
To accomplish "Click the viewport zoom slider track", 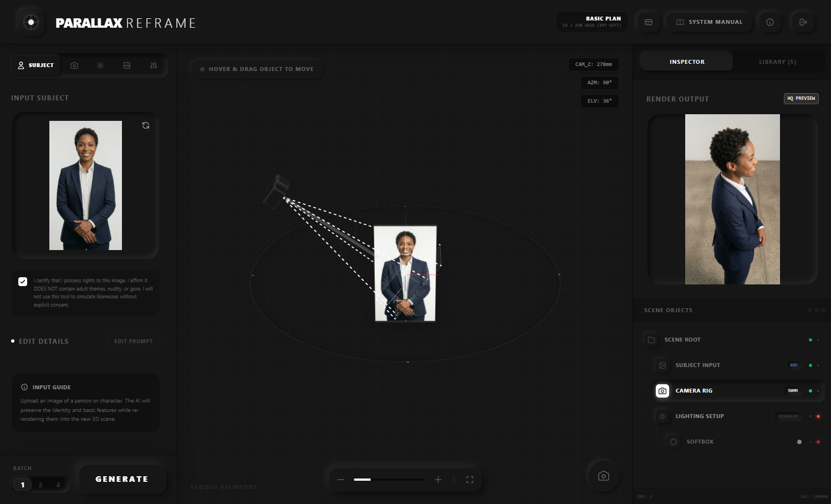I will pyautogui.click(x=389, y=480).
